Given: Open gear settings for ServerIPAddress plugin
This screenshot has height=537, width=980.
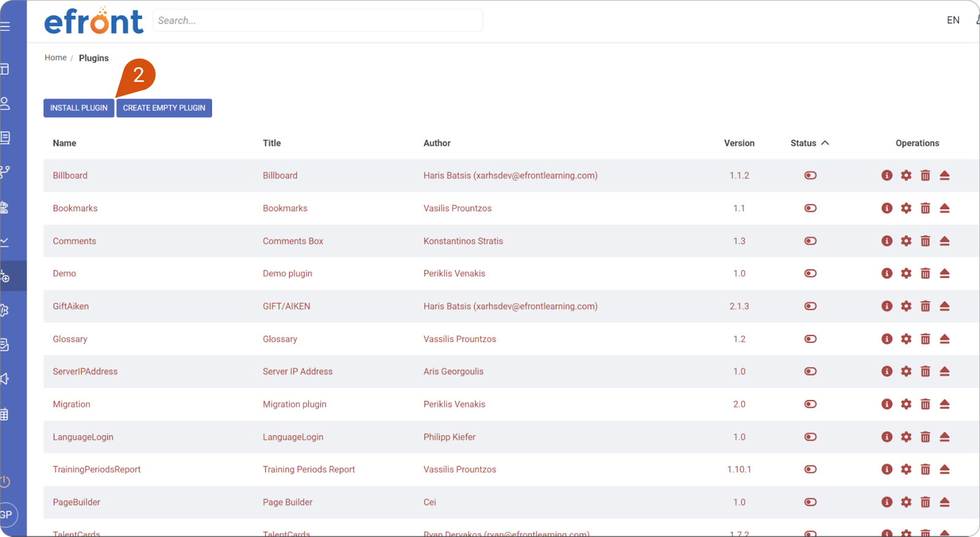Looking at the screenshot, I should tap(906, 371).
